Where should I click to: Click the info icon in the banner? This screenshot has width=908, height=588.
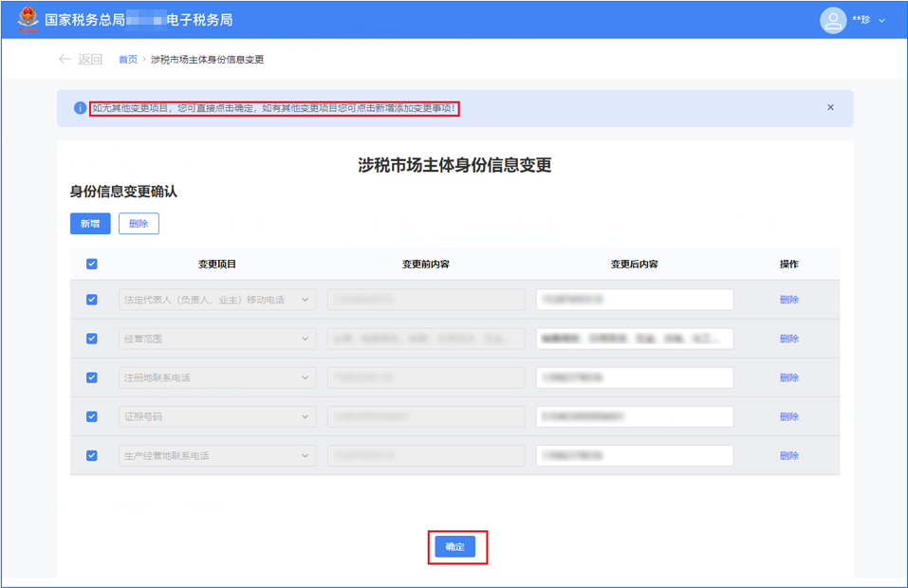80,108
